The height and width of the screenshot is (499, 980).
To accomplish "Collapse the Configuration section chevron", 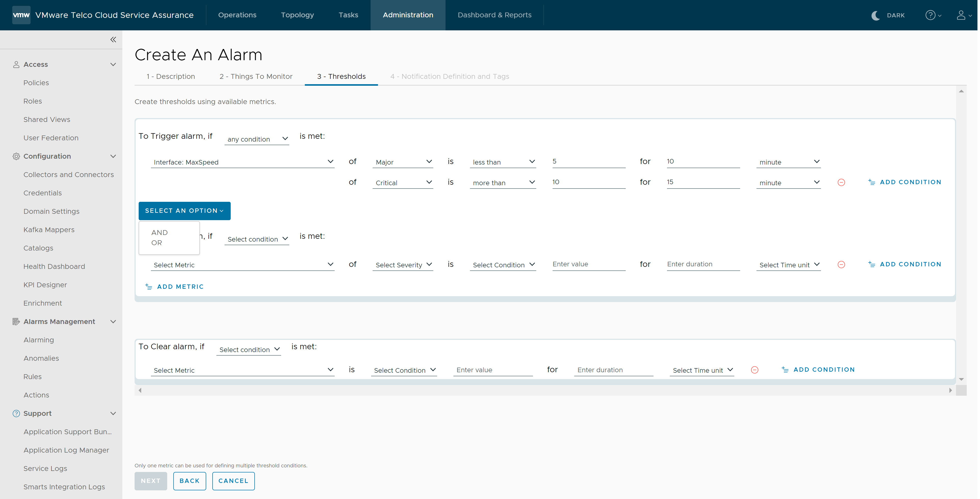I will (x=113, y=156).
